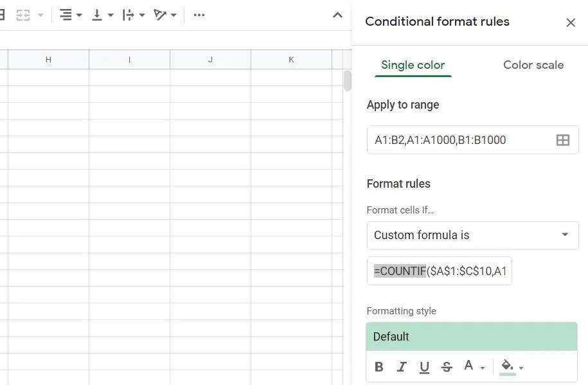Collapse the toolbar with the chevron
The width and height of the screenshot is (588, 385).
tap(337, 14)
